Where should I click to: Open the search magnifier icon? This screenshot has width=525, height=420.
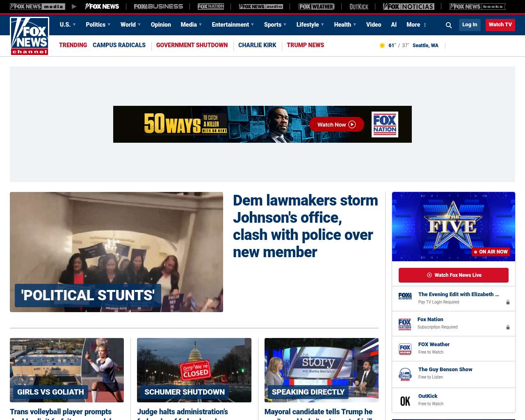point(449,25)
